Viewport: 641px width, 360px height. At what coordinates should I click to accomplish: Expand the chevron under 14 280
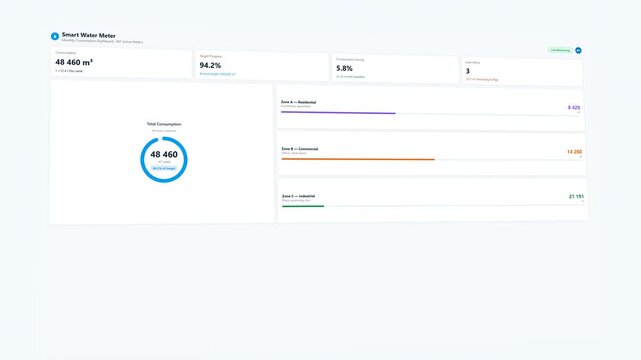tap(580, 156)
